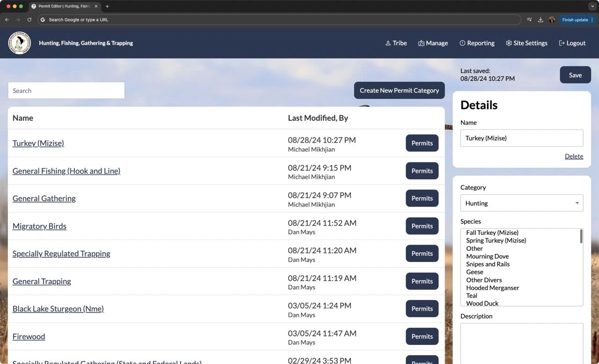
Task: Open Site Settings
Action: click(526, 43)
